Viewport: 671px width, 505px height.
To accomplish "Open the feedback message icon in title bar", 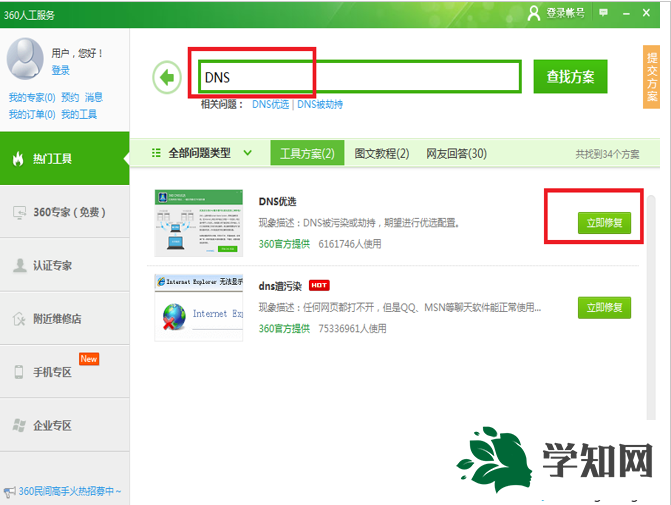I will tap(603, 13).
